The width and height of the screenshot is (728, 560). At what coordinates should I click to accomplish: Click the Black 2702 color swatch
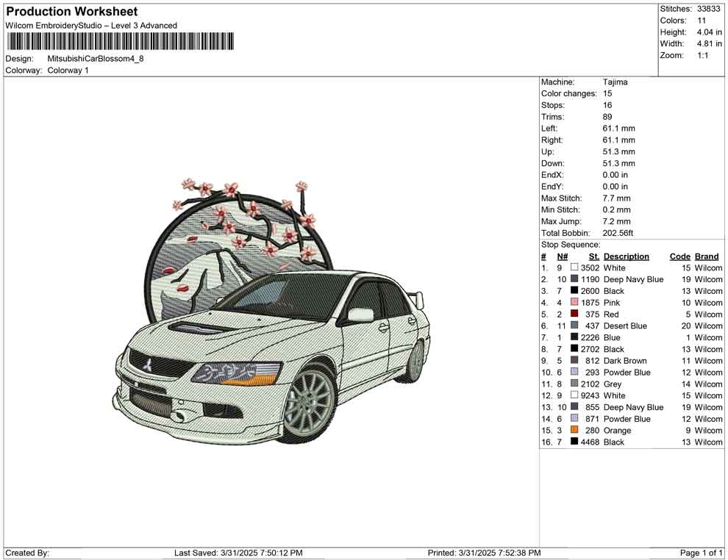[574, 348]
